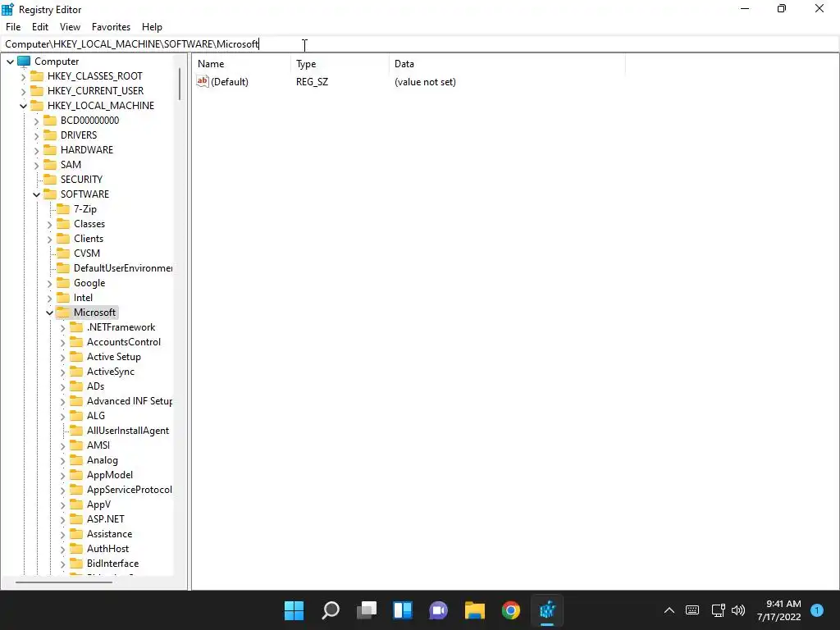Image resolution: width=840 pixels, height=630 pixels.
Task: Open the Widgets panel on the taskbar
Action: 402,610
